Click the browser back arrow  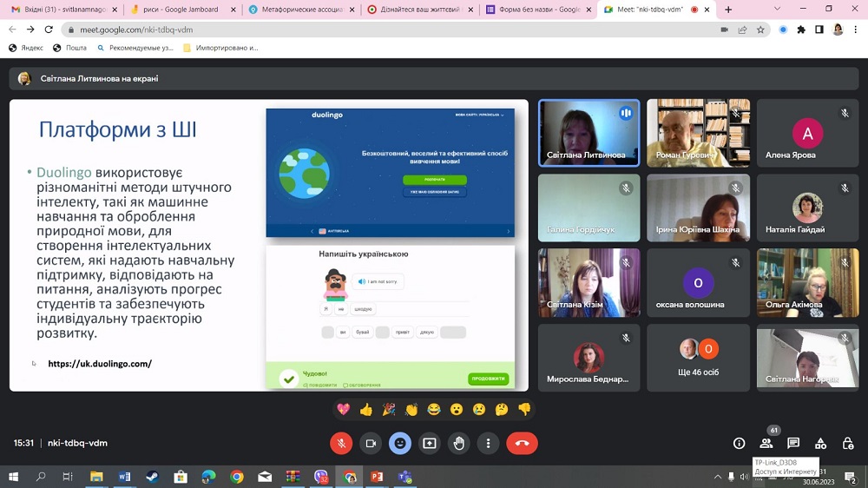(12, 30)
